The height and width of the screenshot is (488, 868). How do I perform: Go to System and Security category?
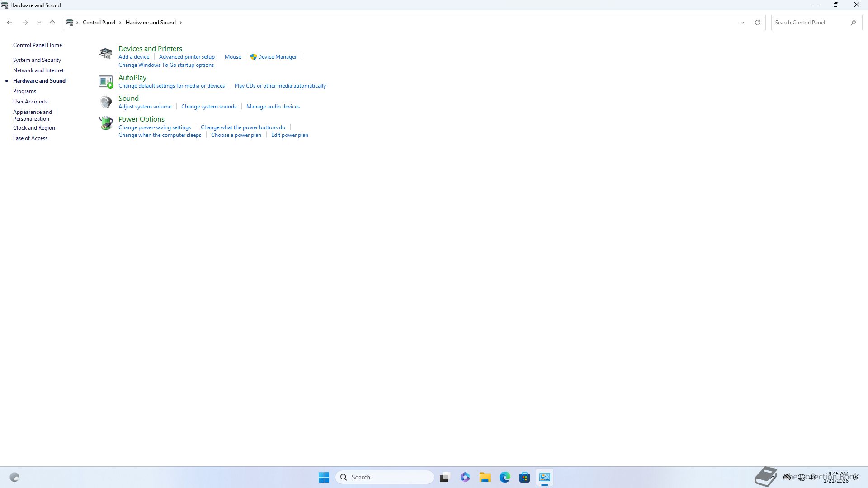[37, 60]
